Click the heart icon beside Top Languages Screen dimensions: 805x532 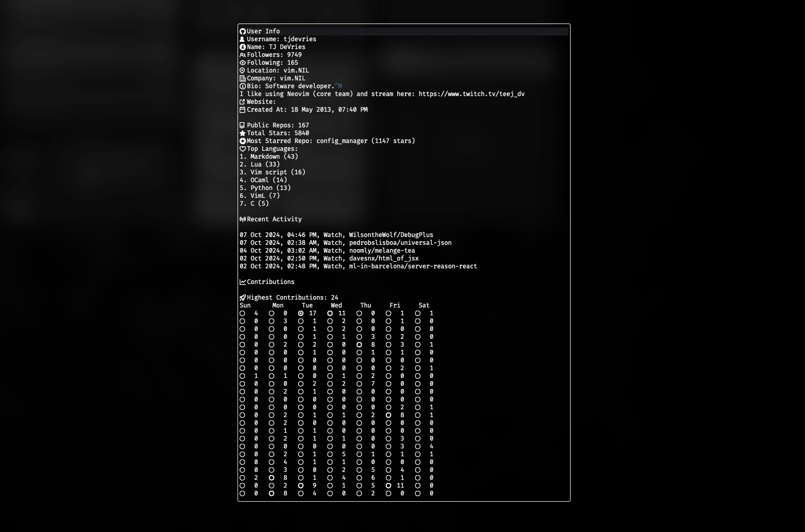[x=242, y=149]
